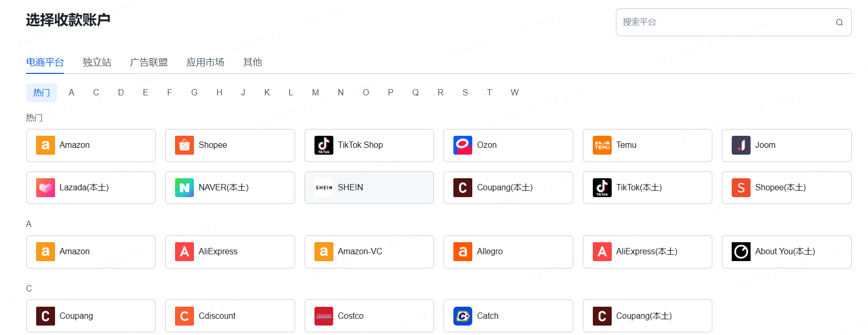Screen dimensions: 868x335
Task: Click the TikTok Shop logo icon
Action: tap(323, 145)
